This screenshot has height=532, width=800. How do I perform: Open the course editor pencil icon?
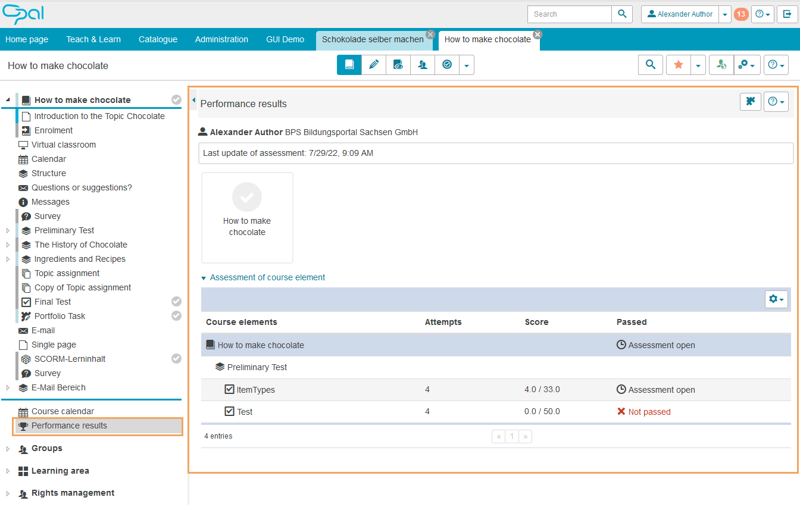point(374,65)
